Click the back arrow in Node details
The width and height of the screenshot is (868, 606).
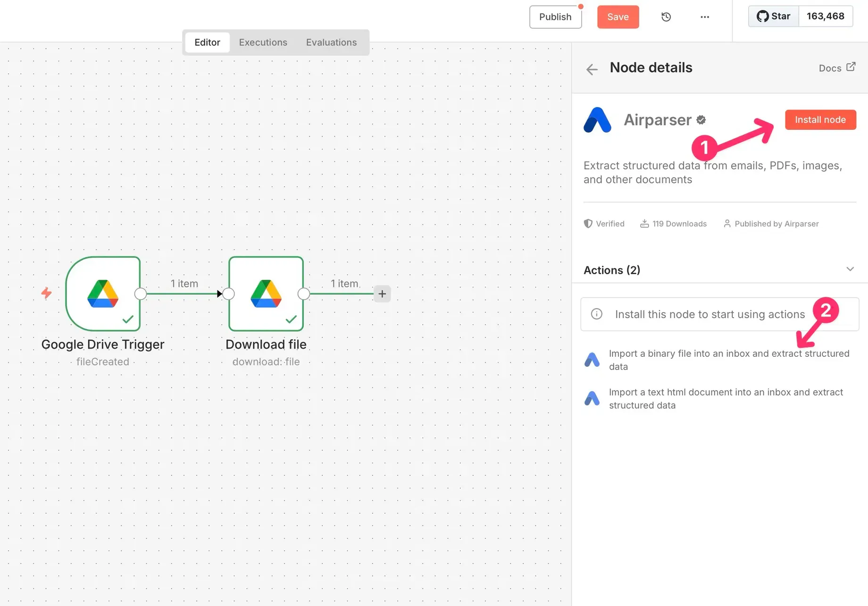(592, 69)
